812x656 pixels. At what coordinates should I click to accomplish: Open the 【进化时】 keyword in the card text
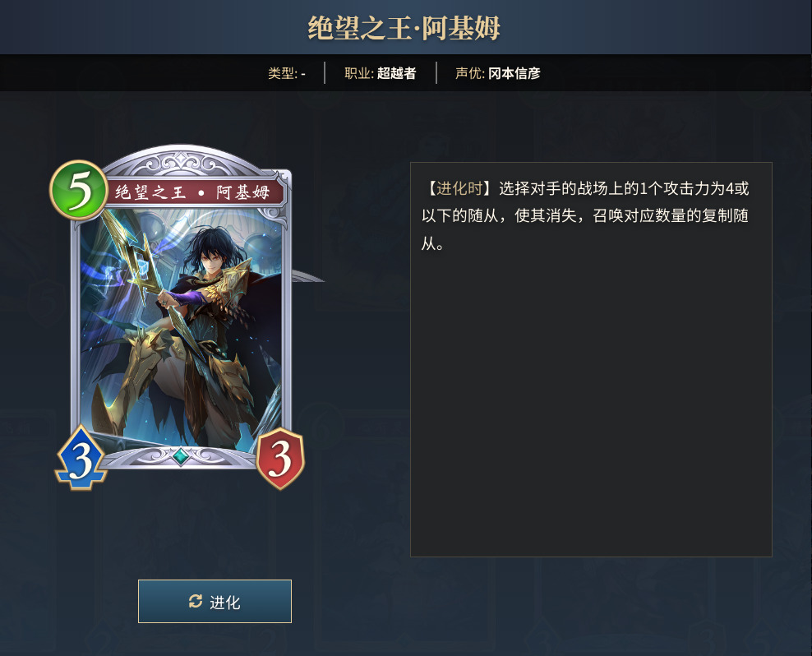click(x=459, y=188)
